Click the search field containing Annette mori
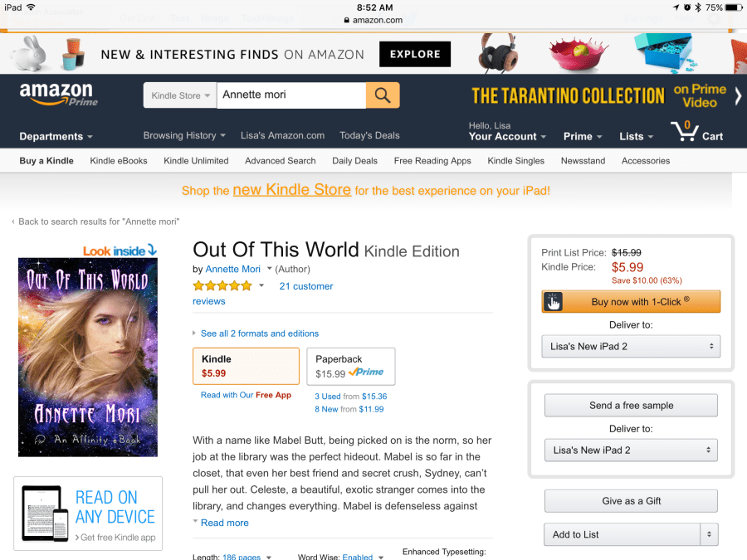 (291, 95)
